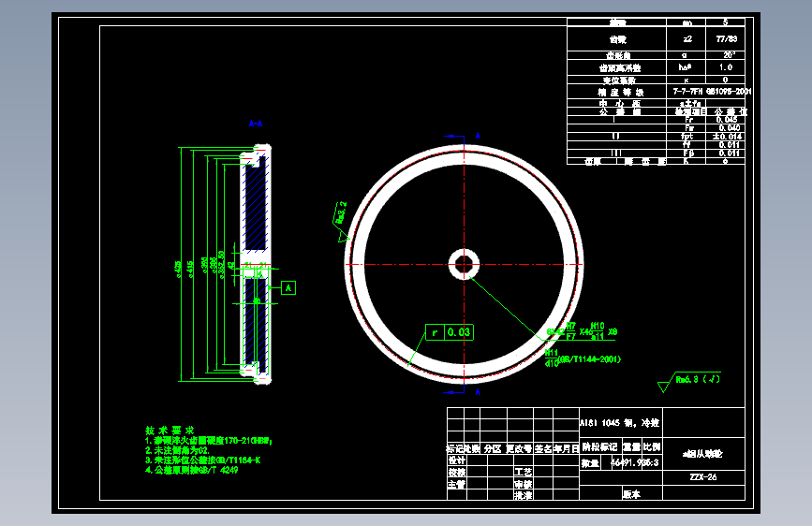Select the blue A-A section view label
Viewport: 812px width, 526px height.
(256, 124)
